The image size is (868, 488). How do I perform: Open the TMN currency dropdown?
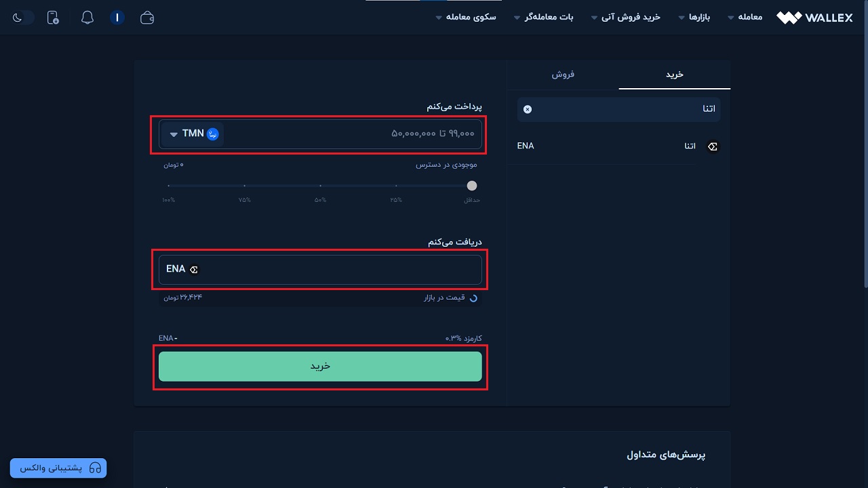[x=193, y=134]
